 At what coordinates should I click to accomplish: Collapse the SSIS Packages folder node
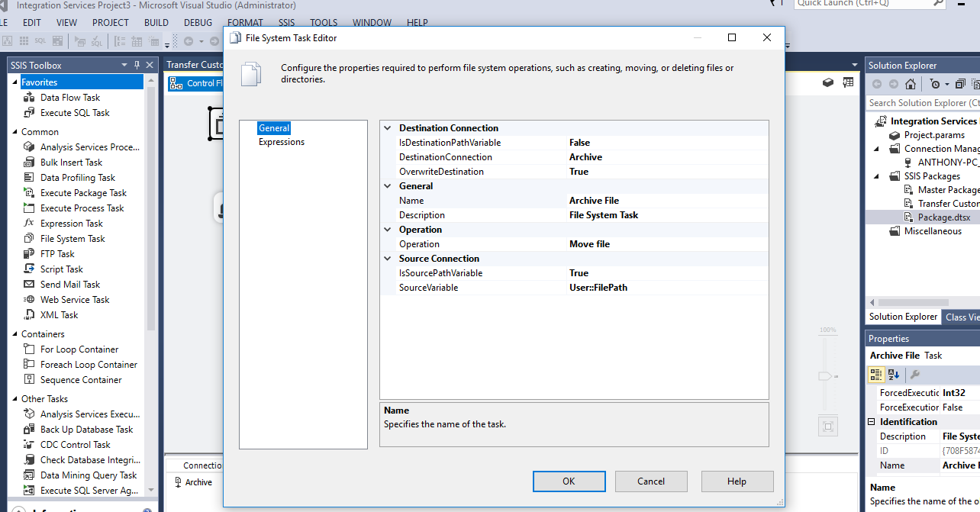pyautogui.click(x=876, y=176)
